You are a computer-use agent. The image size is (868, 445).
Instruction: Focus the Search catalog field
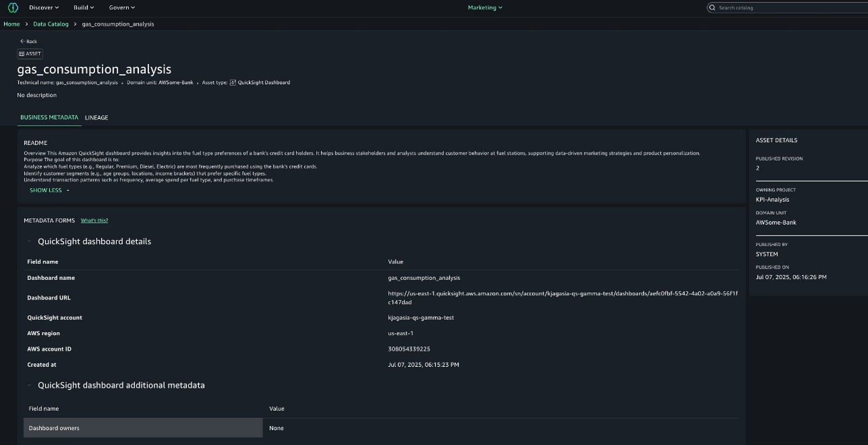tap(787, 7)
